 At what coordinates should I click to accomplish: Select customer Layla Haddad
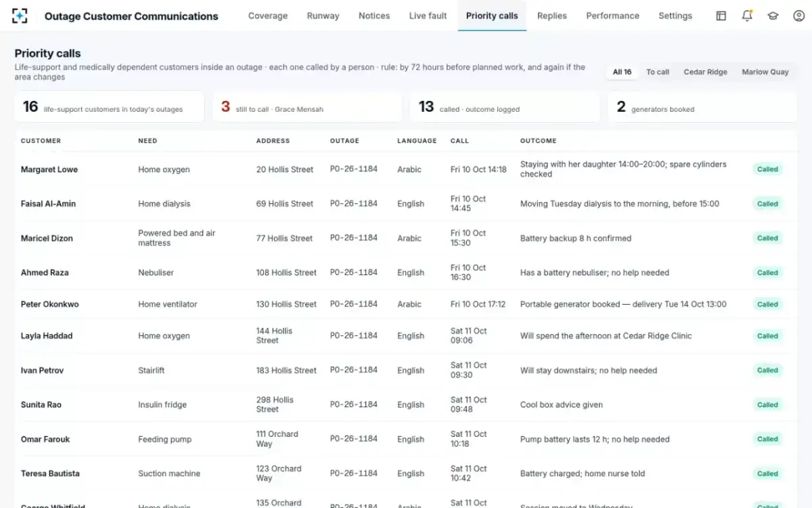(47, 336)
